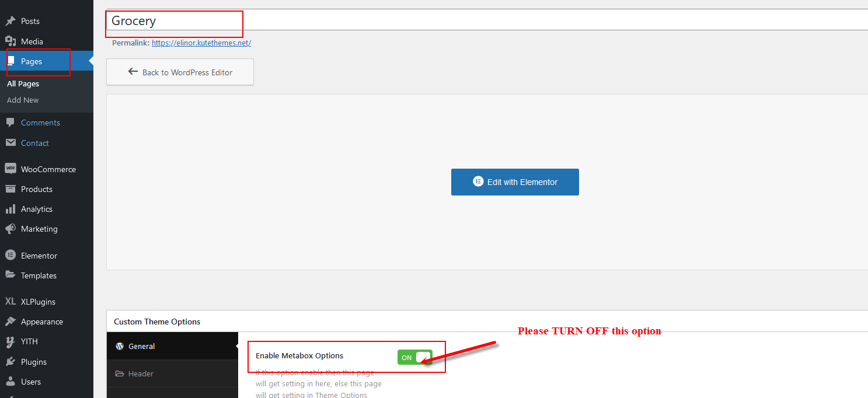The image size is (868, 398).
Task: Go to All Pages submenu
Action: click(x=23, y=84)
